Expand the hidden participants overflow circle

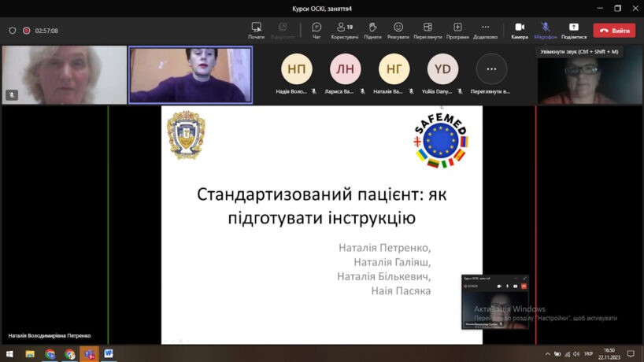[x=491, y=69]
